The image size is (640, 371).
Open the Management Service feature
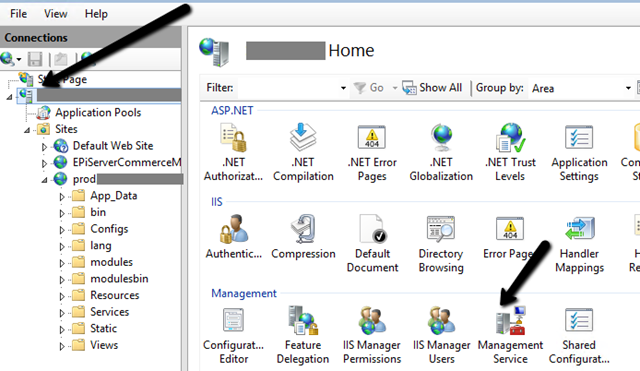click(510, 335)
